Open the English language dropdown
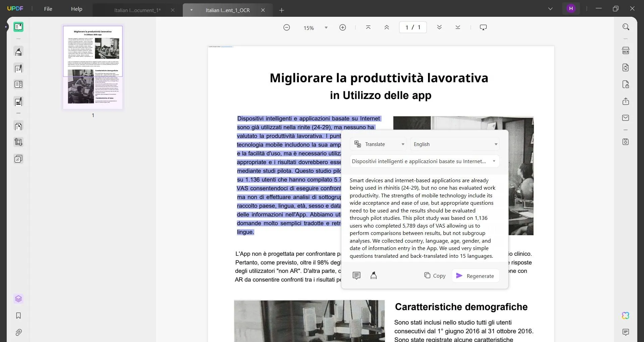 click(455, 144)
